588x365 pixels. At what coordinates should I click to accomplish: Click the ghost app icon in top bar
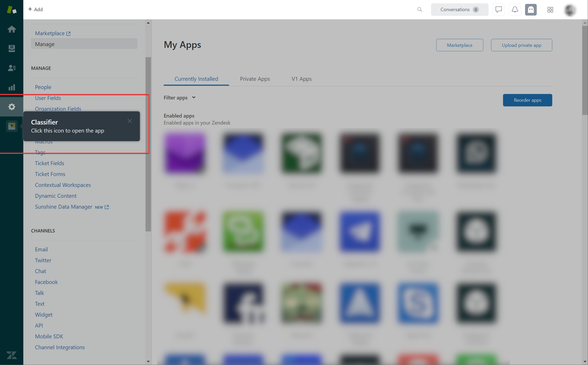click(x=531, y=10)
